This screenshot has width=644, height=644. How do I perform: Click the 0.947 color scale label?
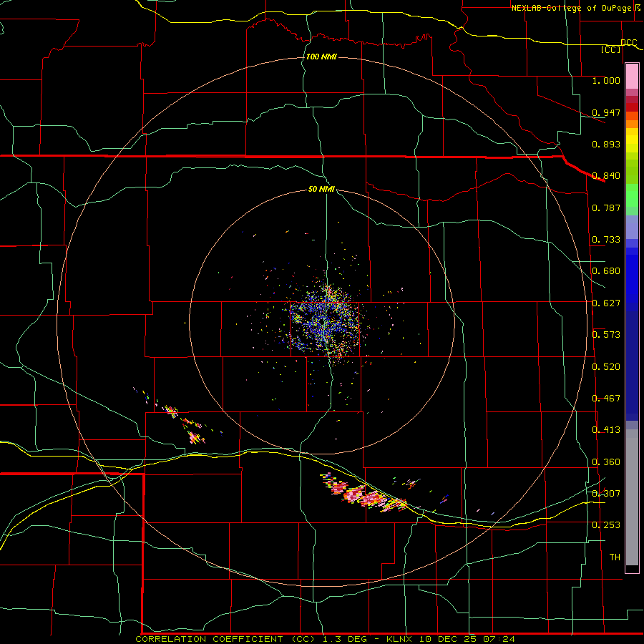pyautogui.click(x=606, y=112)
